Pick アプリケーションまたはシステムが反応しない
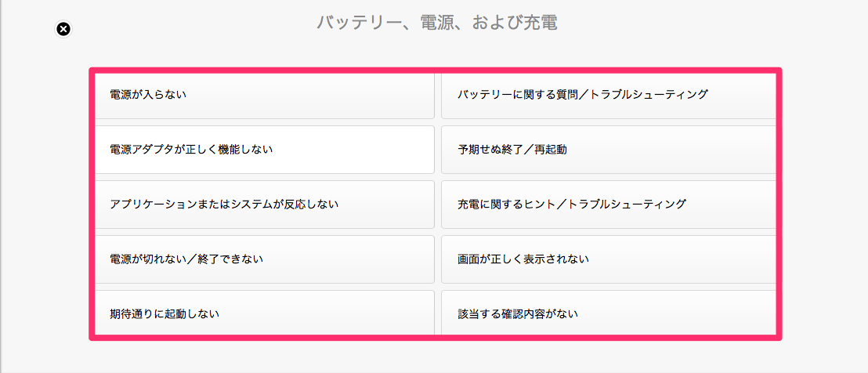Image resolution: width=868 pixels, height=373 pixels. tap(265, 205)
